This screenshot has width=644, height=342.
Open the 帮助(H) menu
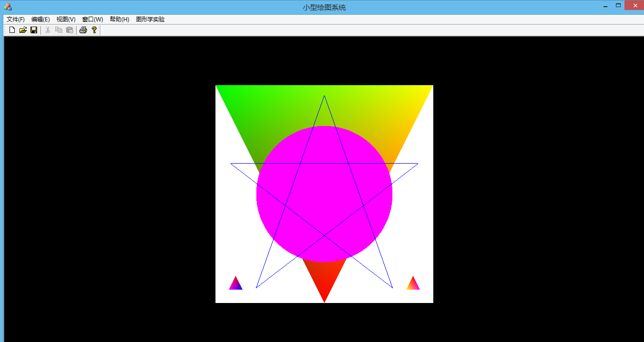pos(119,20)
